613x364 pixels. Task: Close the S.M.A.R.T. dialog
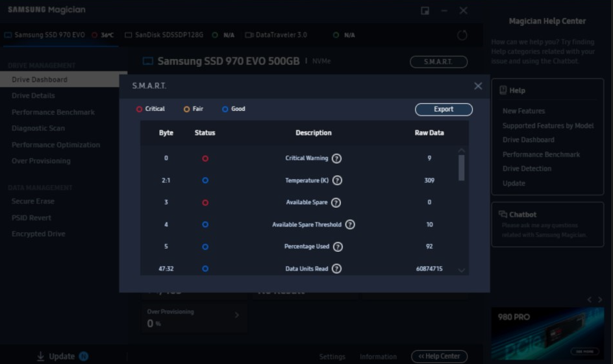[478, 86]
